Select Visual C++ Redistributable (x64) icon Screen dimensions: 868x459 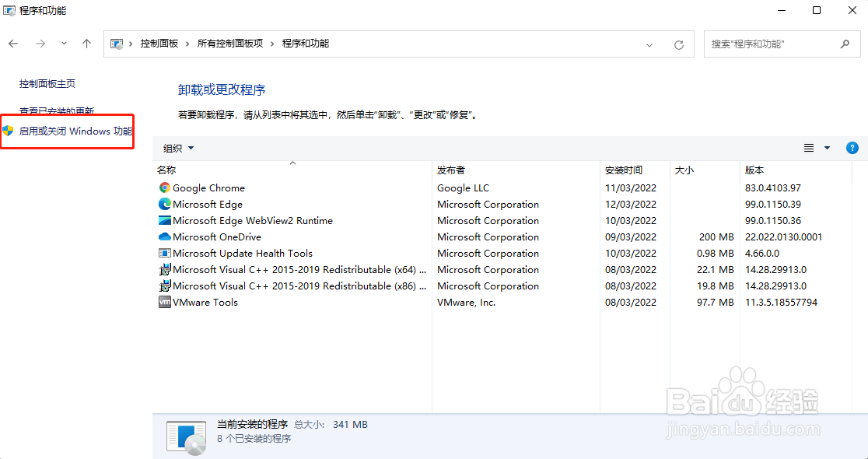point(164,270)
